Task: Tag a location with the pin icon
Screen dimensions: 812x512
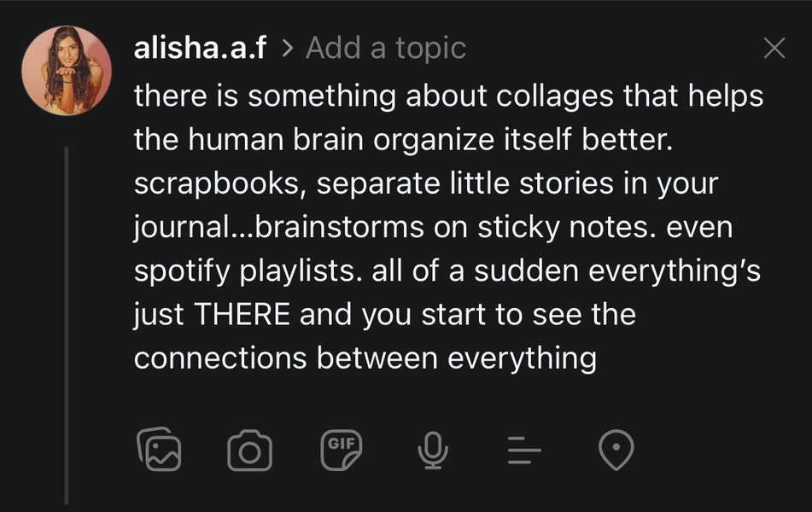Action: click(616, 449)
